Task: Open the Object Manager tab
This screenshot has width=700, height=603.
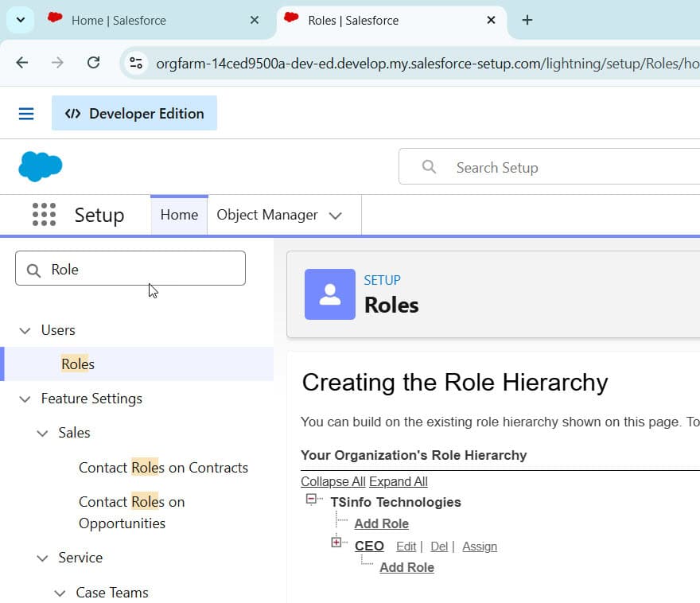Action: [267, 215]
